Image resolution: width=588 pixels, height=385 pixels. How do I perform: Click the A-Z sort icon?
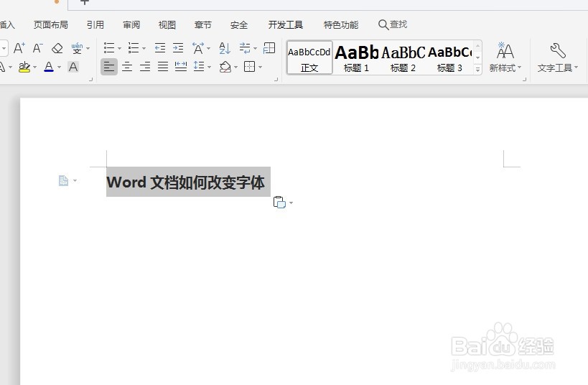(x=225, y=48)
